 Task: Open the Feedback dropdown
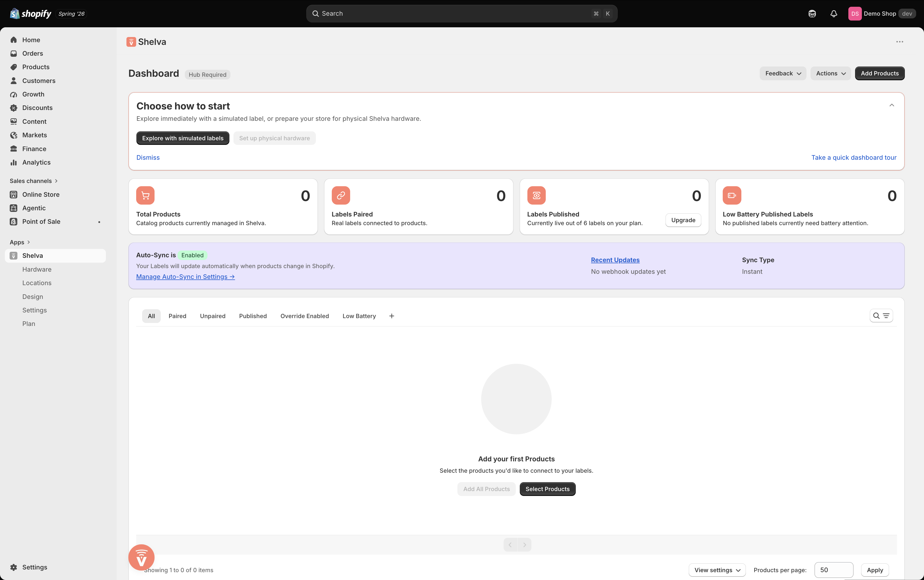(x=783, y=73)
